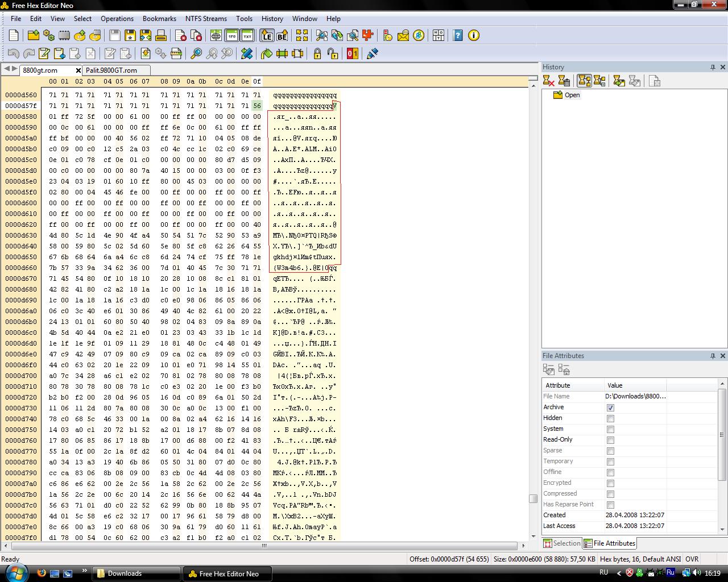Click the blue question mark Help icon
The image size is (728, 582).
[458, 36]
